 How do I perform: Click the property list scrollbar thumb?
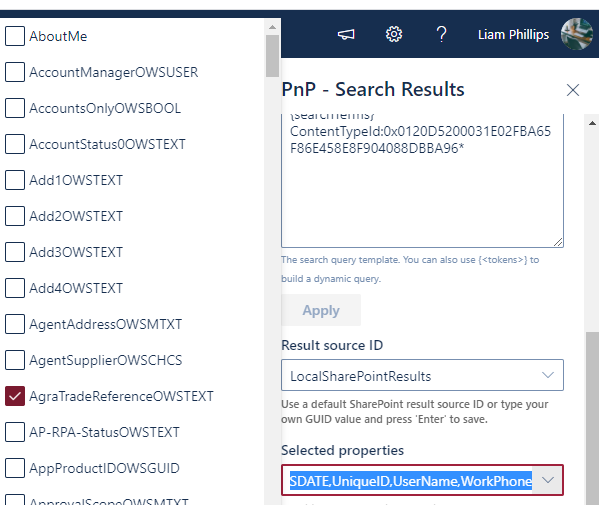tap(272, 56)
